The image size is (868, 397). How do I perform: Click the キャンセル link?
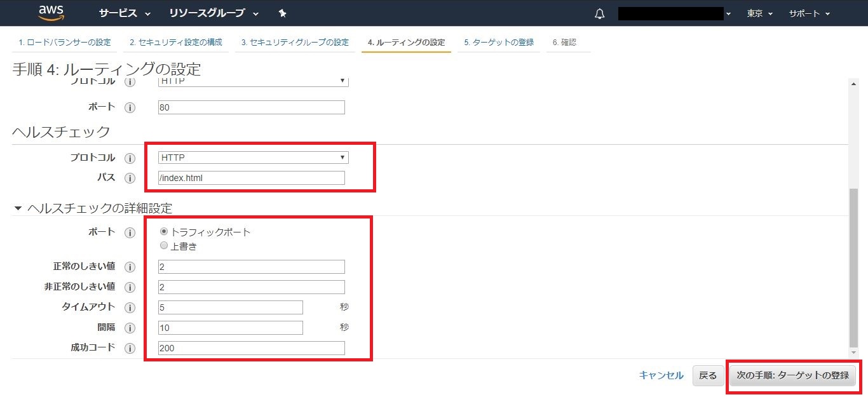[x=661, y=375]
